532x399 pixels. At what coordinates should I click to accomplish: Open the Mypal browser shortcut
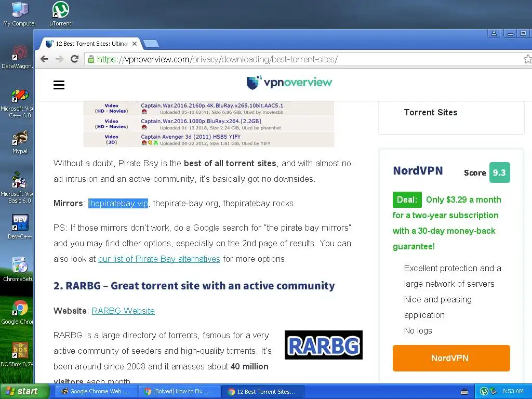tap(20, 142)
